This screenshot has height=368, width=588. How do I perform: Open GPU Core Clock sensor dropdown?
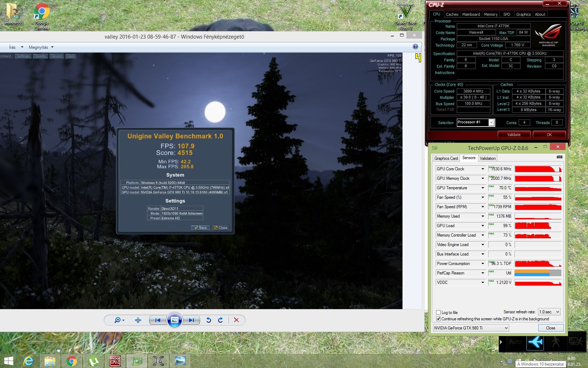pos(483,169)
